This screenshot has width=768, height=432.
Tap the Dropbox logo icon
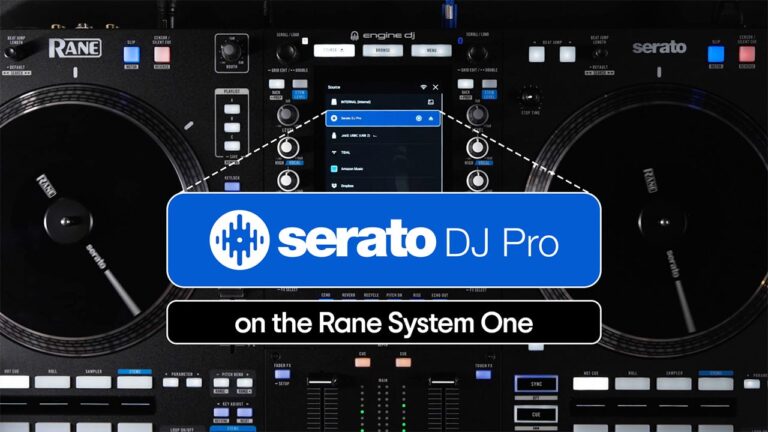334,186
